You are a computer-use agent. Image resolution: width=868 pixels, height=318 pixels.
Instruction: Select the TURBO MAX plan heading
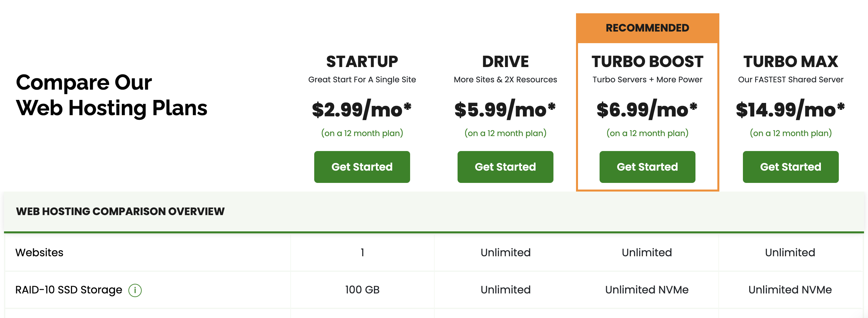point(790,62)
